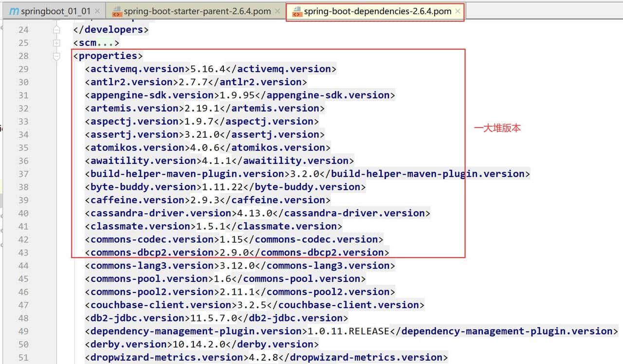Screen dimensions: 623x364
Task: Close the spring-boot-dependencies-2.6.4.pom tab
Action: click(x=458, y=11)
